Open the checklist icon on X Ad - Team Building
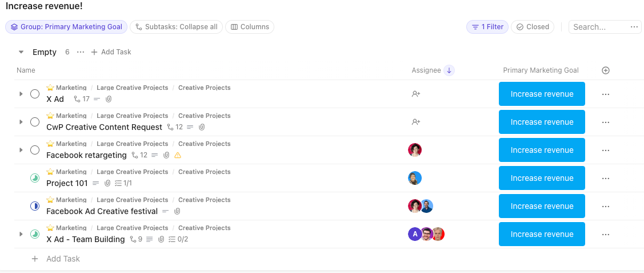Image resolution: width=644 pixels, height=273 pixels. [173, 239]
